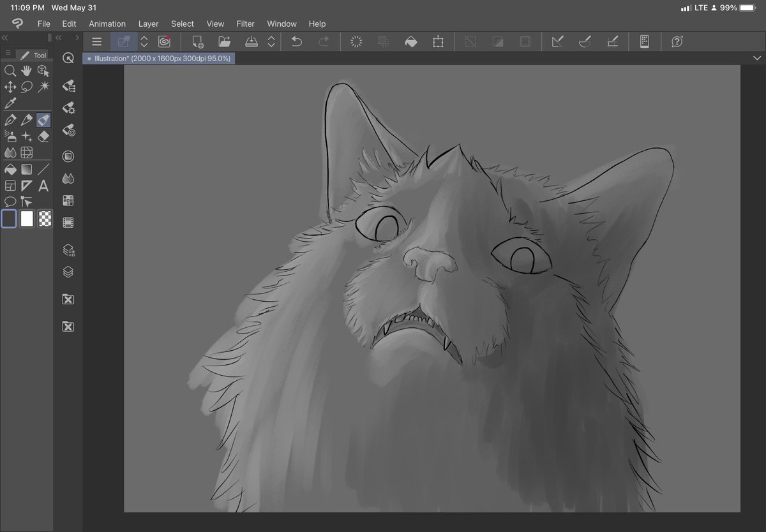
Task: Click the Clear delete toolbar icon
Action: click(x=357, y=41)
